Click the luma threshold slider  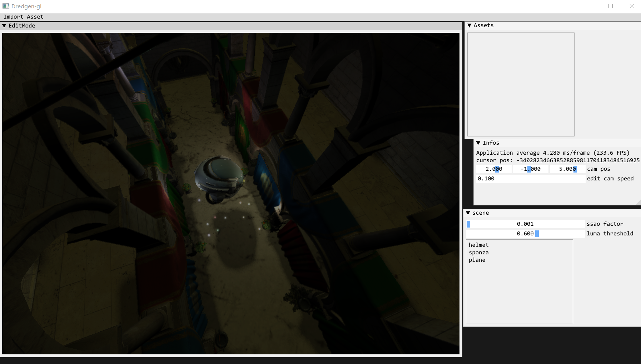(525, 234)
